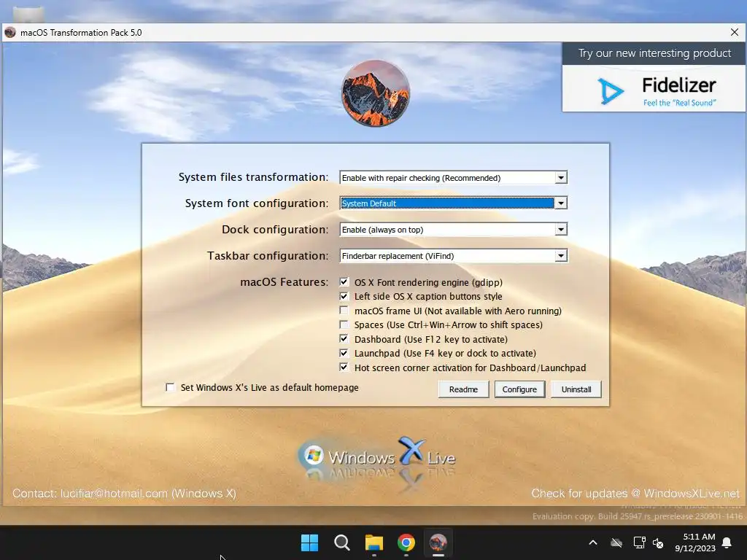Image resolution: width=747 pixels, height=560 pixels.
Task: Launch Google Chrome from taskbar
Action: tap(406, 542)
